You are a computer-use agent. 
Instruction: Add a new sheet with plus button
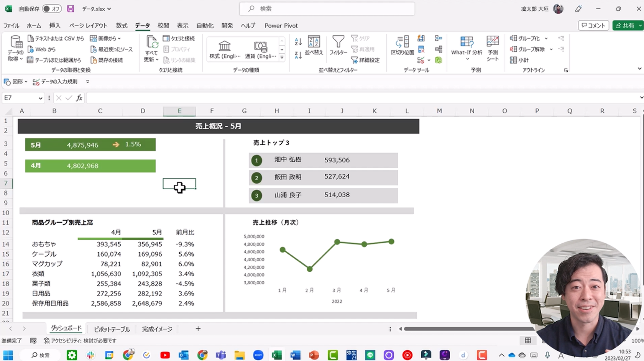(x=198, y=329)
